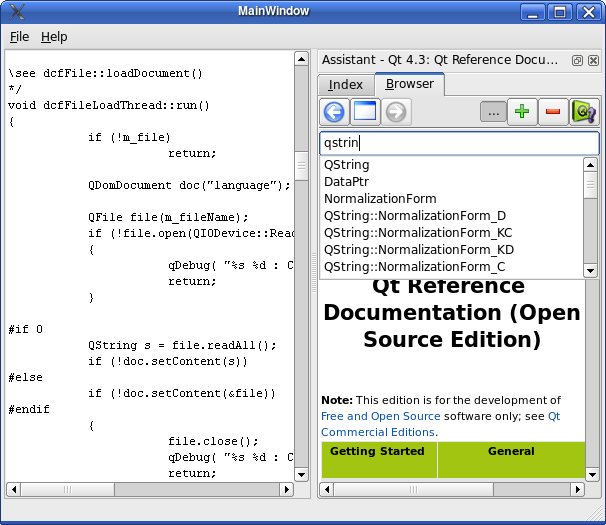Zoom out with the red minus icon

tap(553, 112)
